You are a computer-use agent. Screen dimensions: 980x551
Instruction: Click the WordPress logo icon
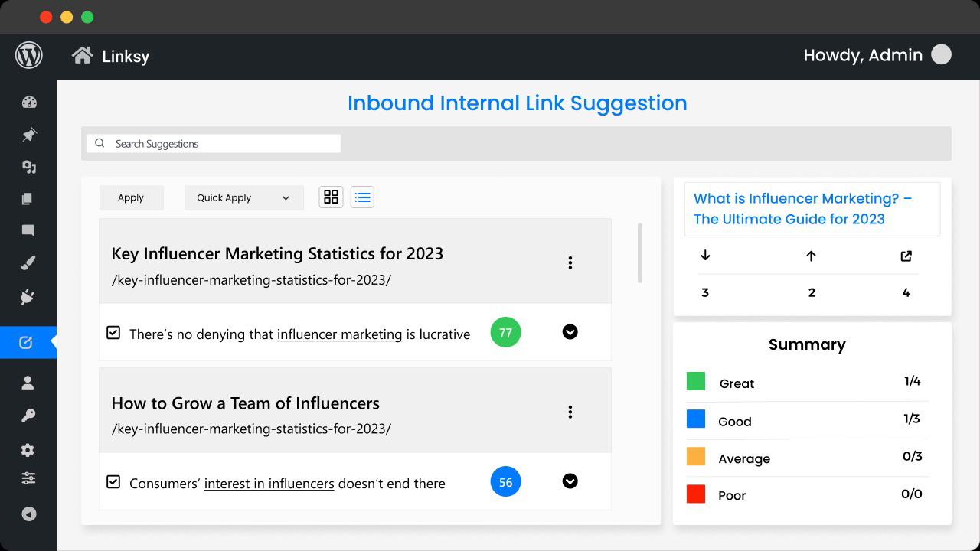(28, 56)
